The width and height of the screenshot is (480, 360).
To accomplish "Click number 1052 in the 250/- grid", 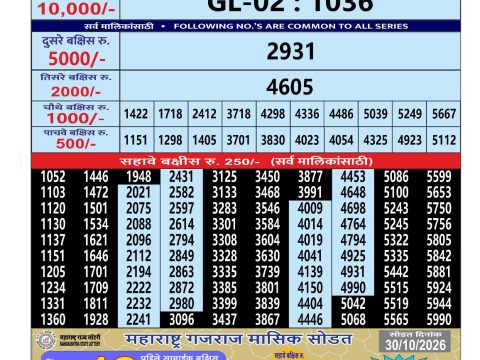I will (53, 177).
